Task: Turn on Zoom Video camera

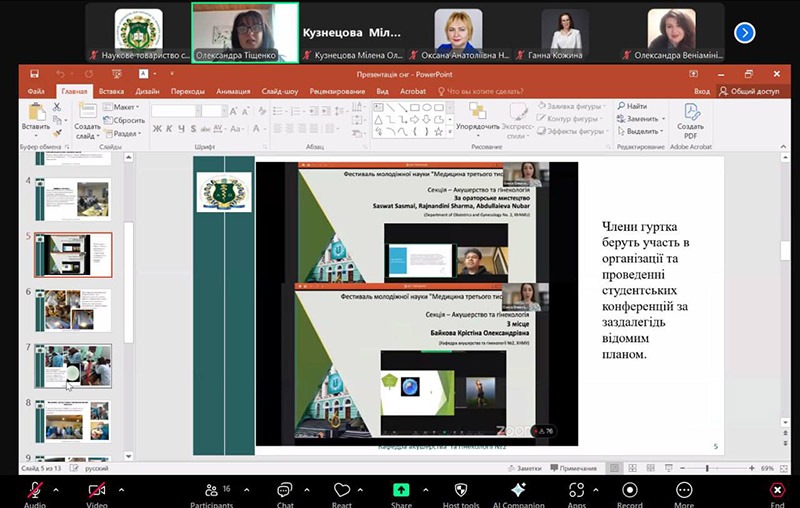Action: [x=97, y=490]
